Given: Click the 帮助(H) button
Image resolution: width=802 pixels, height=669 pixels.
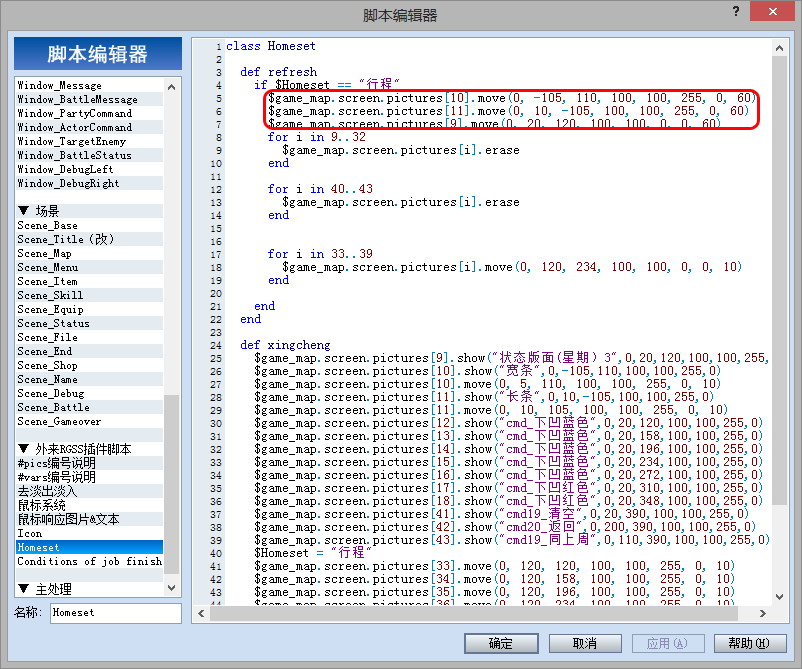Looking at the screenshot, I should point(749,643).
